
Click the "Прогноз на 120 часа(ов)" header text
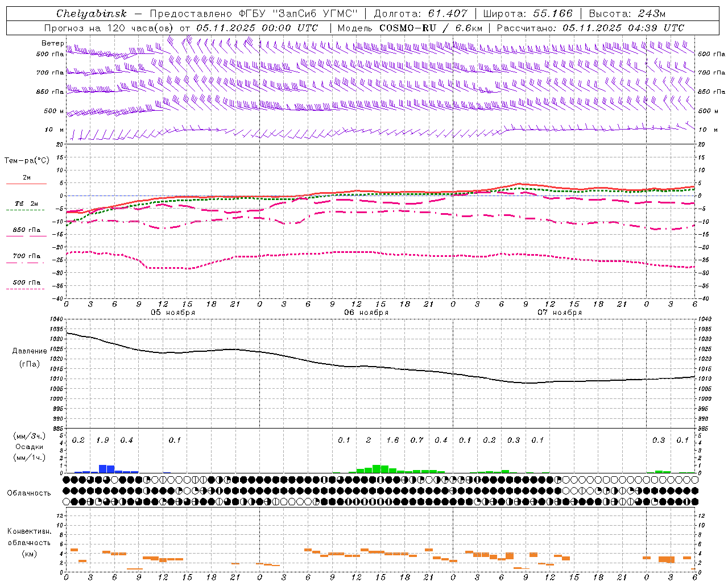(110, 28)
